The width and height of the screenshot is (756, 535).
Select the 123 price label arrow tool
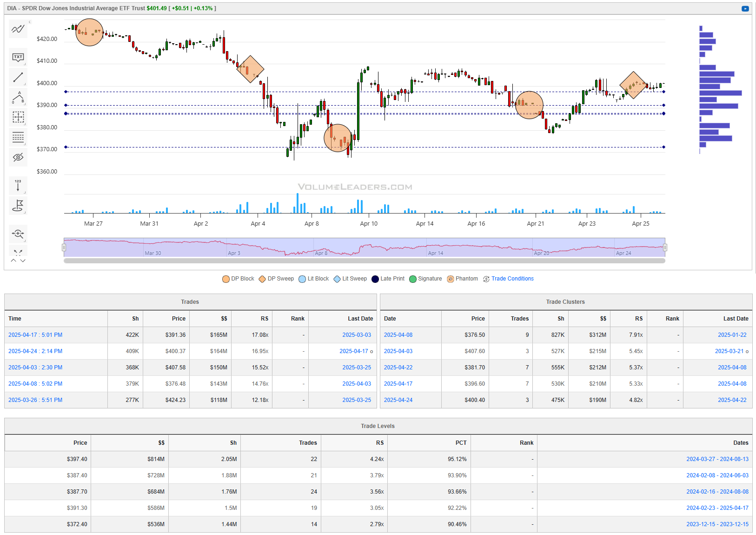[x=18, y=186]
